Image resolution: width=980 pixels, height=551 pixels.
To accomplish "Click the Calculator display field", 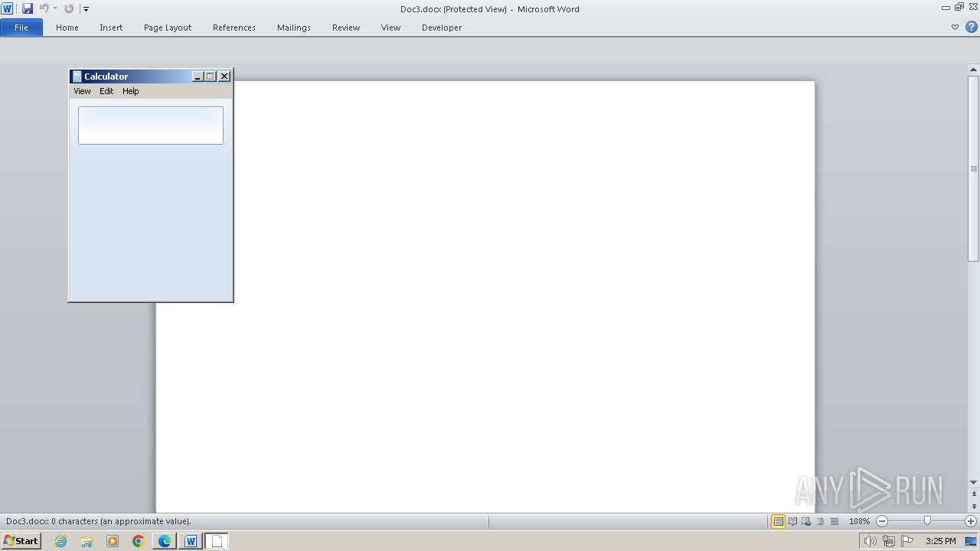I will pyautogui.click(x=151, y=126).
